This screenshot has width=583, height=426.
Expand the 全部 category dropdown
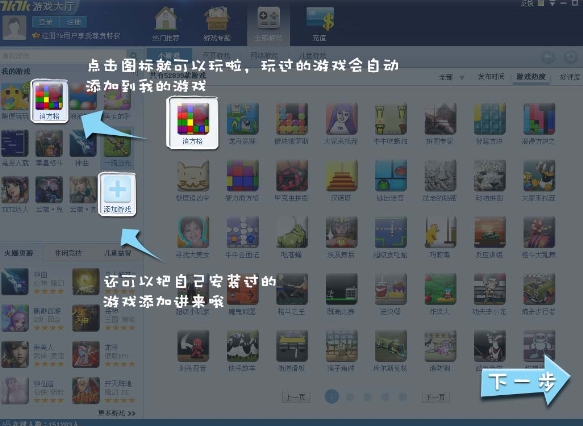(x=451, y=77)
